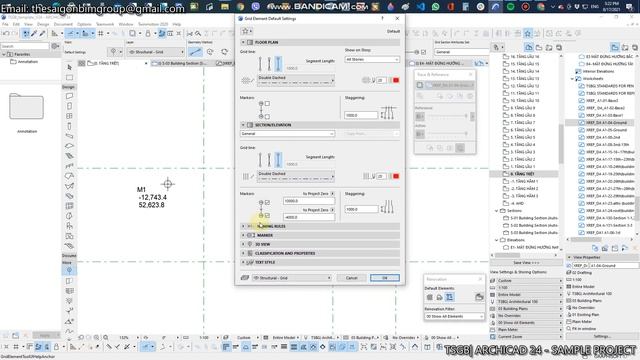The image size is (640, 360).
Task: Click Settings button in Organizer bottom panel
Action: 602,336
